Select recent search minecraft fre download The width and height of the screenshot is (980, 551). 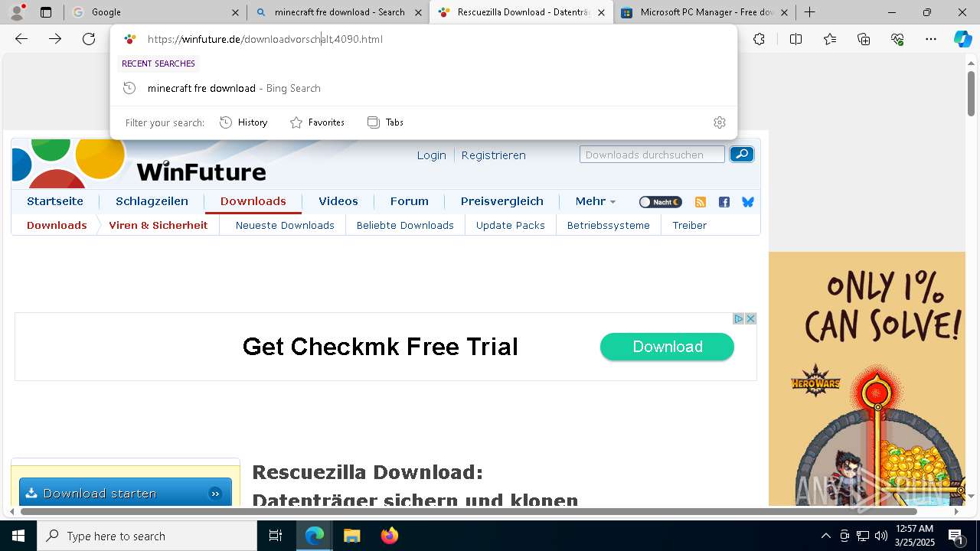tap(423, 88)
